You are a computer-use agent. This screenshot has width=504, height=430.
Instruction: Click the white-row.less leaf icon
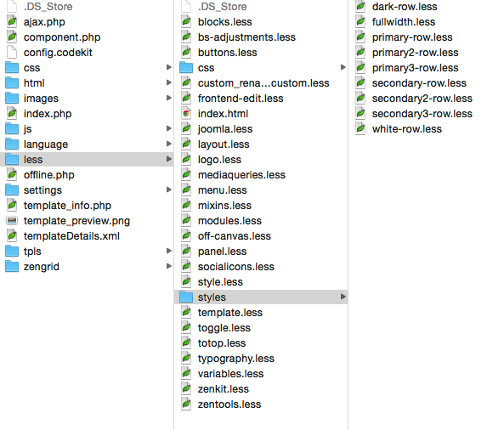click(x=360, y=129)
